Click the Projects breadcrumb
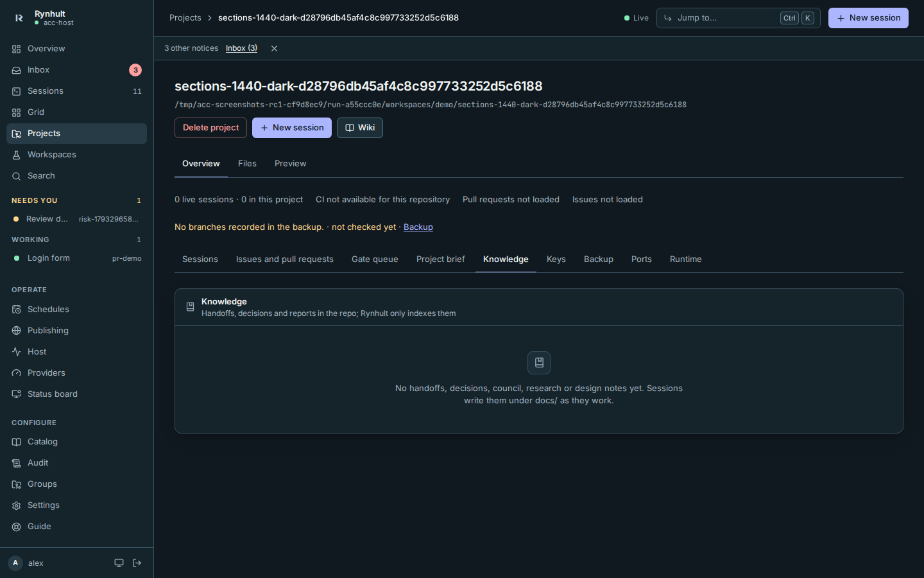924x578 pixels. tap(185, 18)
